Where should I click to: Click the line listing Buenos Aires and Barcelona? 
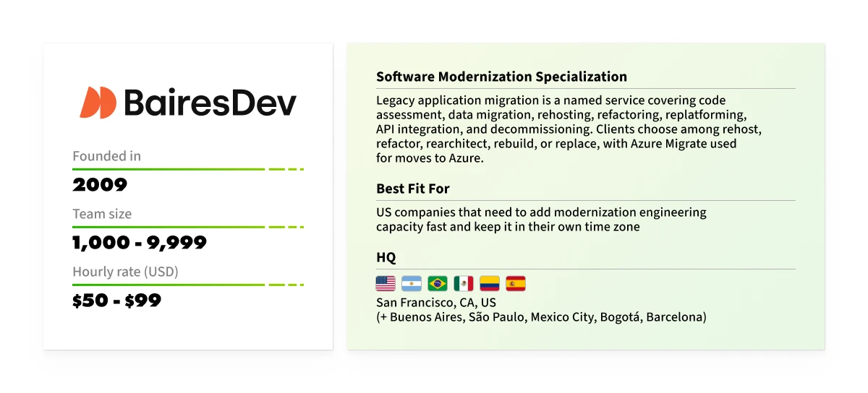(x=541, y=317)
